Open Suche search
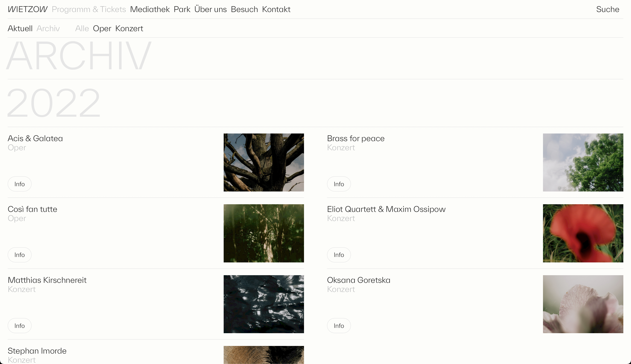Screen dimensions: 631x364 607,9
